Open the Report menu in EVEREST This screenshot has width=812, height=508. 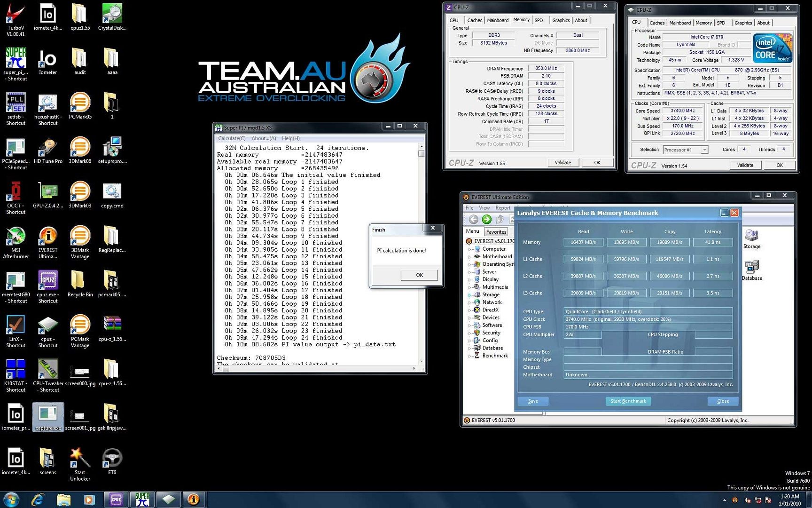coord(503,208)
